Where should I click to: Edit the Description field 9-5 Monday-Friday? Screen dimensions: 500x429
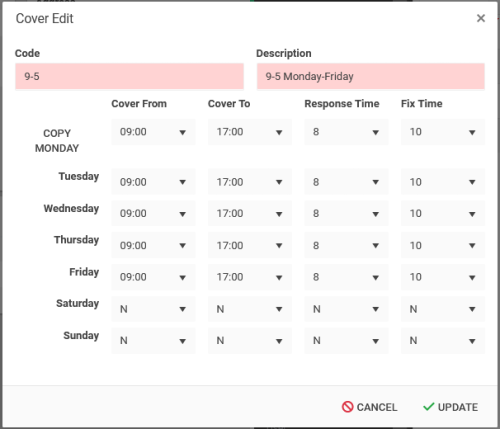tap(371, 76)
